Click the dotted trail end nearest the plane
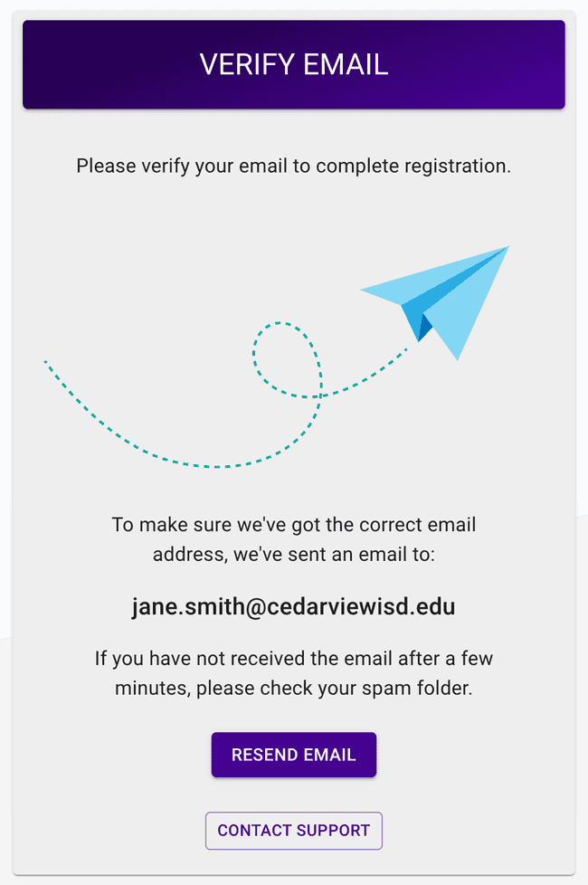 (404, 350)
